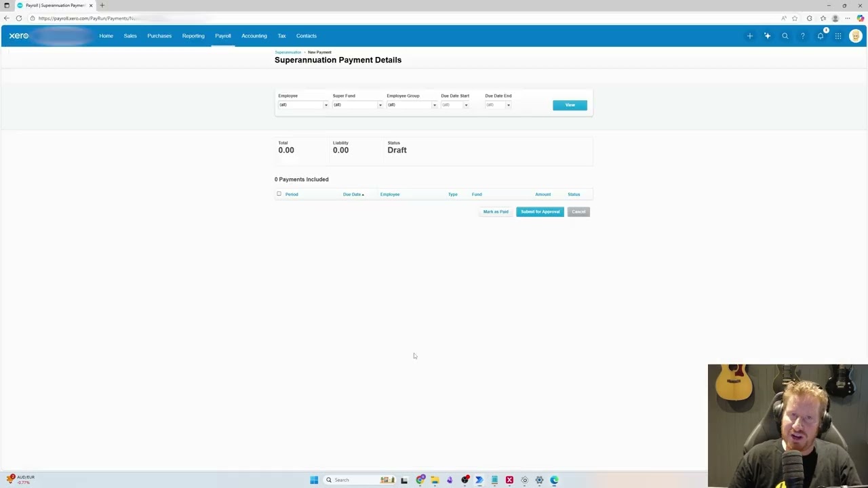
Task: Sort by Employee column header
Action: 390,195
